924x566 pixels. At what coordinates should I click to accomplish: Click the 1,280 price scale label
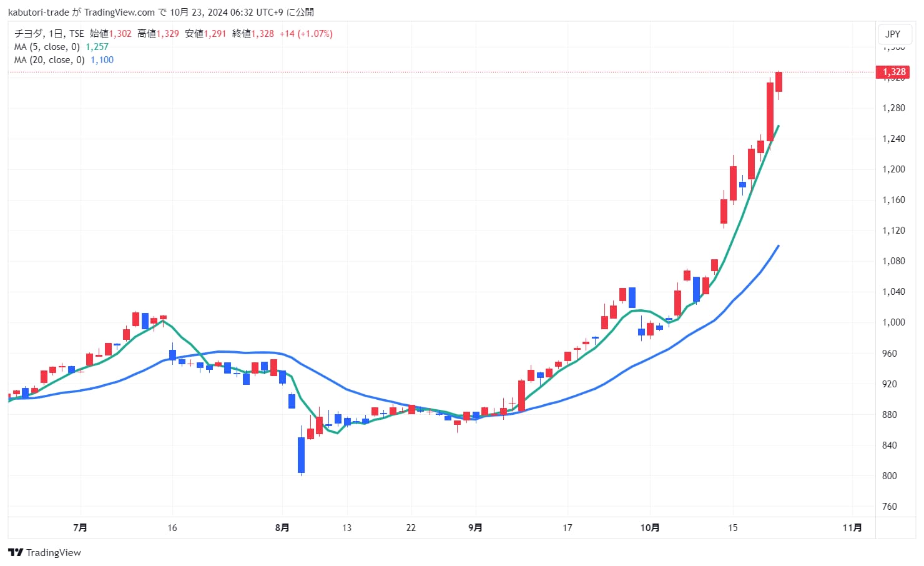point(893,108)
